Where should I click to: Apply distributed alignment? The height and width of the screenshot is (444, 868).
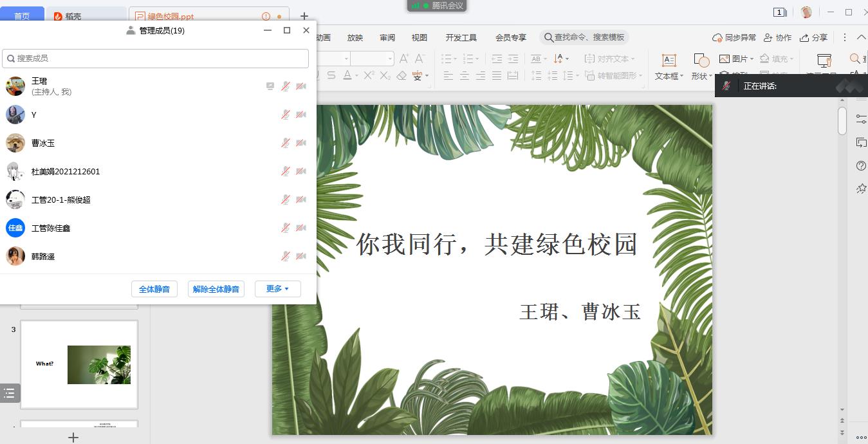(x=513, y=75)
